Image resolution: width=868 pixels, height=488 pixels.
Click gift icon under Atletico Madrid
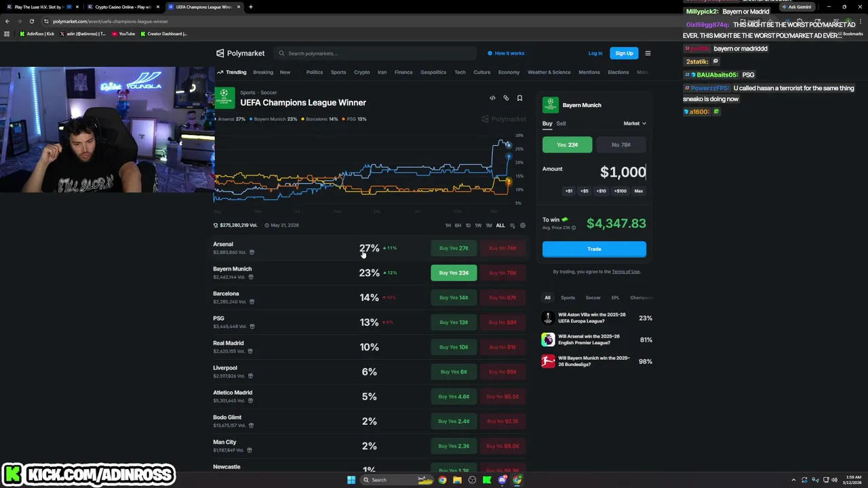tap(250, 401)
